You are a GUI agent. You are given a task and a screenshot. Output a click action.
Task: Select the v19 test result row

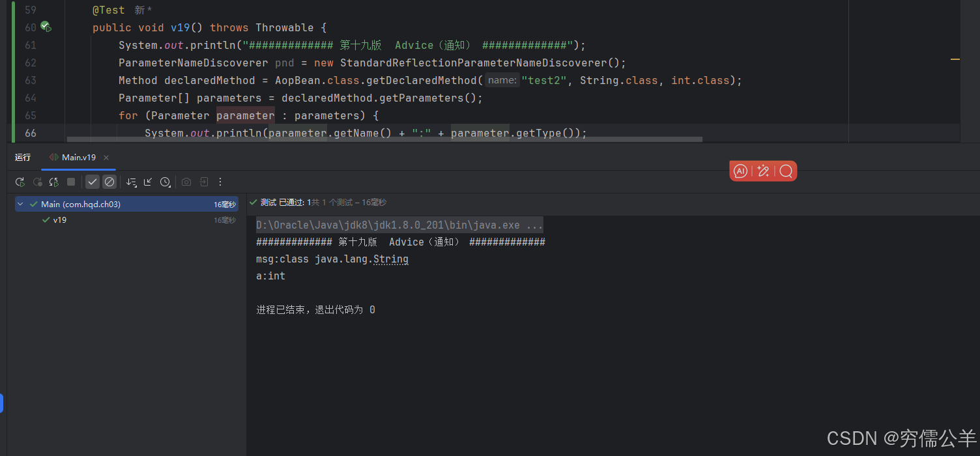[x=126, y=220]
